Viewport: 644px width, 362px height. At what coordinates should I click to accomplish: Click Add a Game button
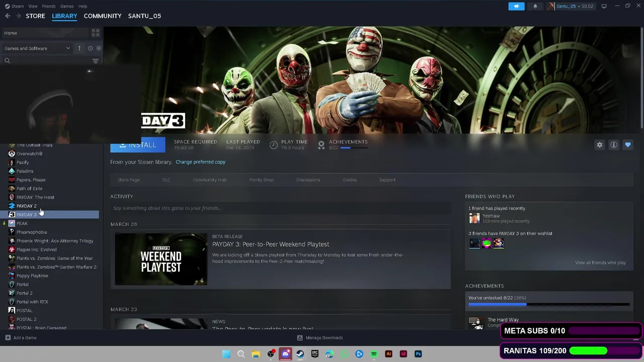tap(21, 338)
